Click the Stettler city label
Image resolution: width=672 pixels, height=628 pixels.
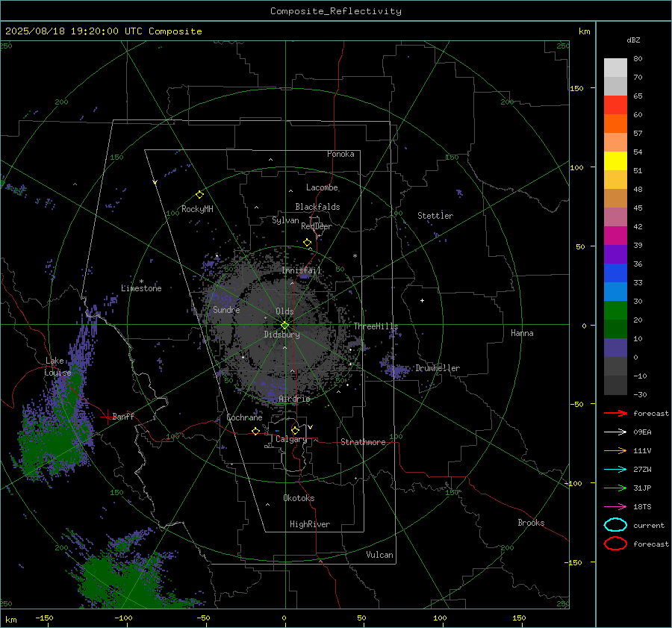point(435,216)
